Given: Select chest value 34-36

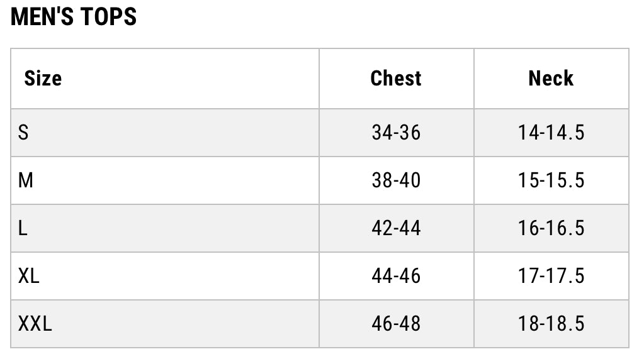Looking at the screenshot, I should (396, 133).
